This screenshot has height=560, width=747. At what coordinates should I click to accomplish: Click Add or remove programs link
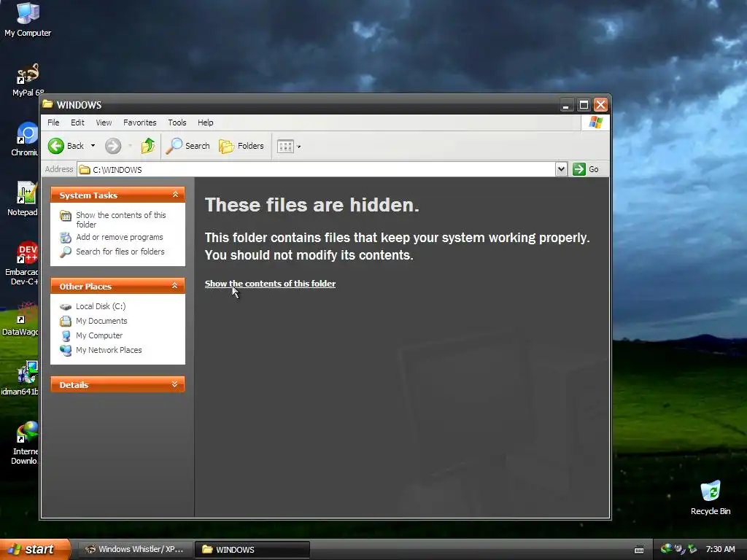[119, 237]
